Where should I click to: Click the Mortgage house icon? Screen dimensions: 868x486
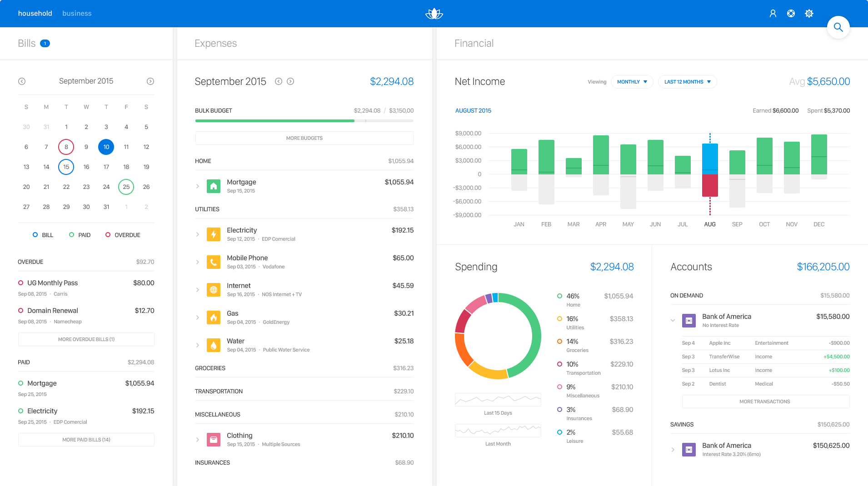coord(214,186)
